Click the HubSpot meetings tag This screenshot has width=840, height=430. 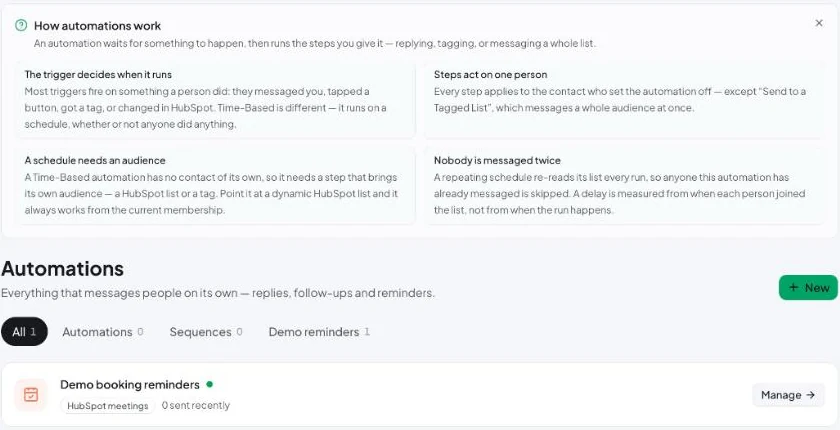108,406
